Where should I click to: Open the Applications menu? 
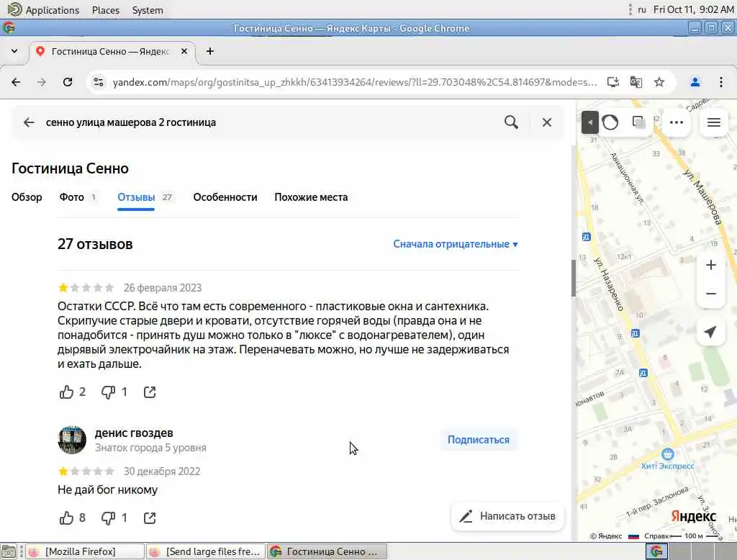click(44, 10)
